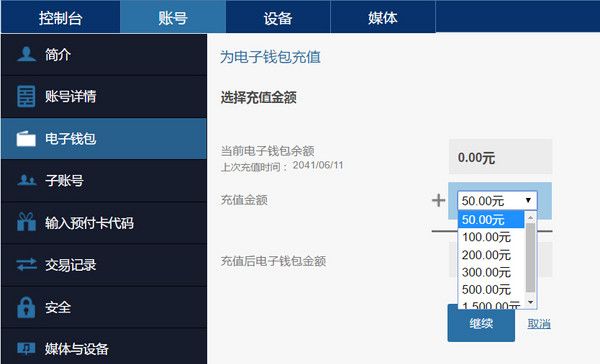Collapse the 充值金额 dropdown via its arrow
Screen dimensions: 600x364
[528, 200]
